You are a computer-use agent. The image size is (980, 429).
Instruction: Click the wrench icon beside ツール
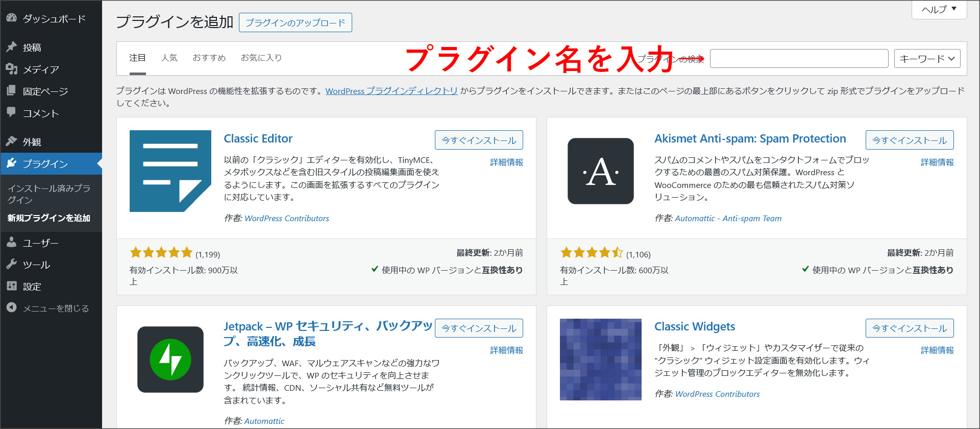click(x=11, y=265)
